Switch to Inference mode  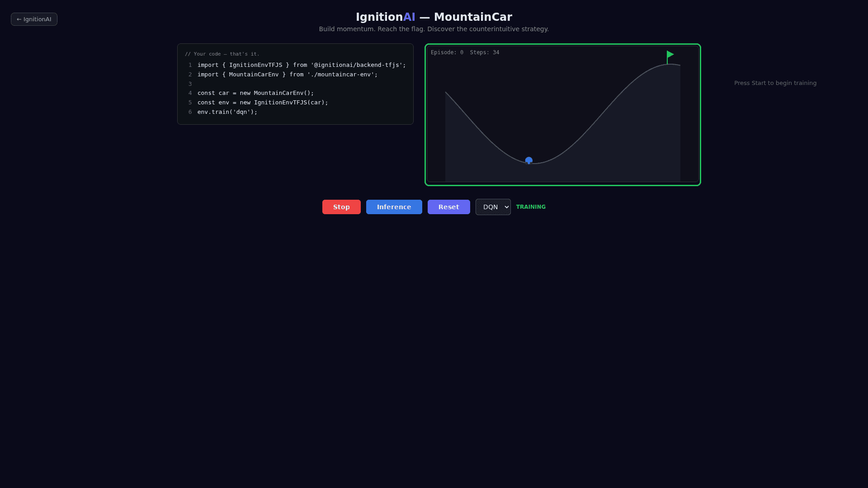394,207
